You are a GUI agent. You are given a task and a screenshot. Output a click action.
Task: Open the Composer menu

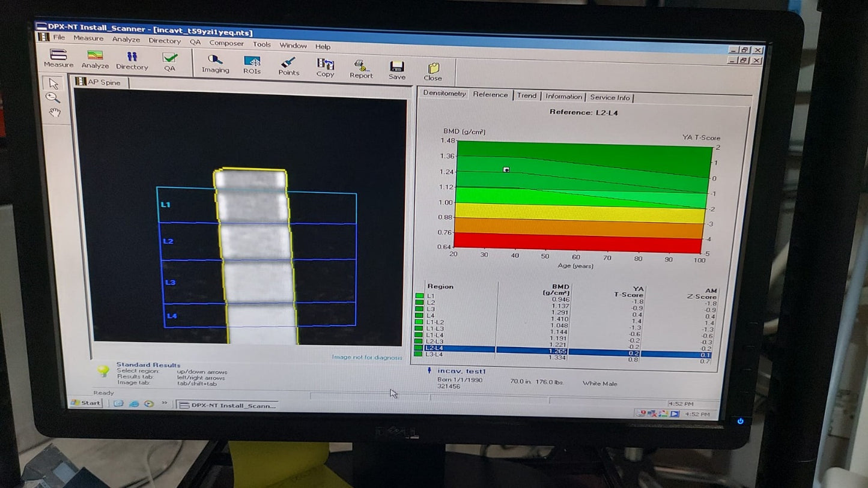coord(226,43)
